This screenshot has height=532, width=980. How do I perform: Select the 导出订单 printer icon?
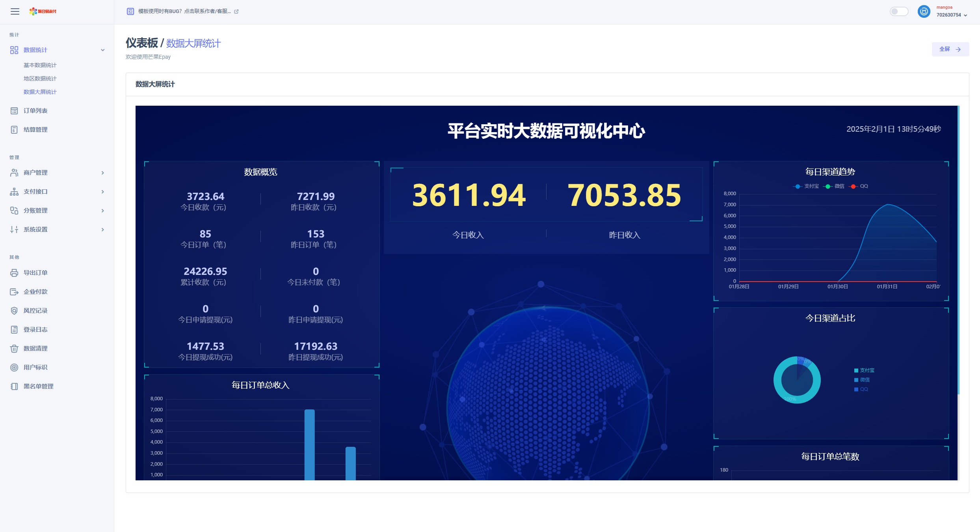point(14,273)
